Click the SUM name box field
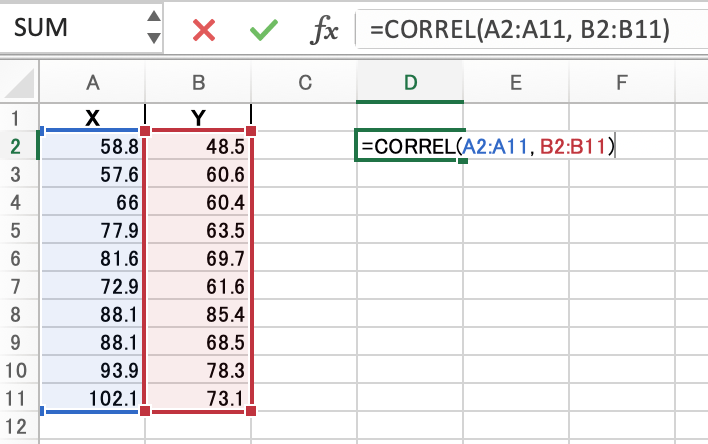This screenshot has width=708, height=444. [x=70, y=30]
